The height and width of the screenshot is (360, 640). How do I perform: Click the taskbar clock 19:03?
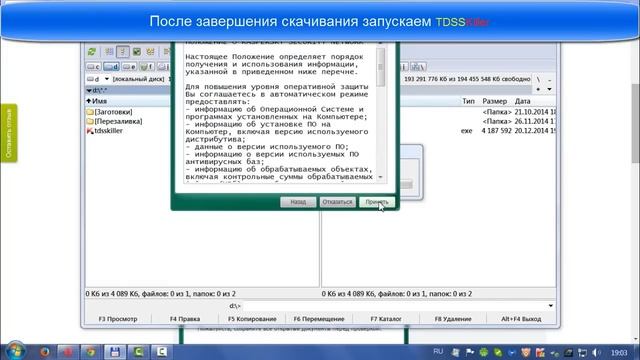tap(619, 352)
